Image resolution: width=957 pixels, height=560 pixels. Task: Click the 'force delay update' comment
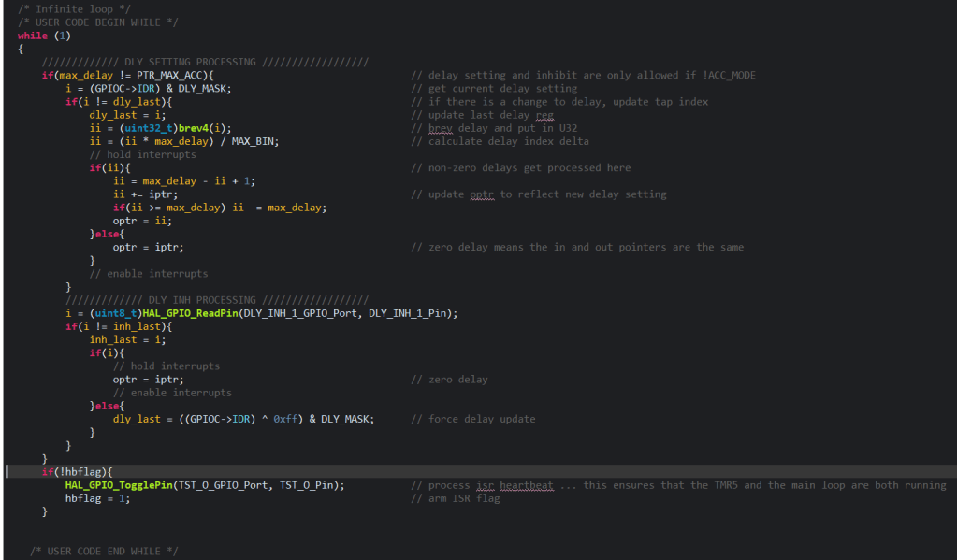[x=473, y=419]
